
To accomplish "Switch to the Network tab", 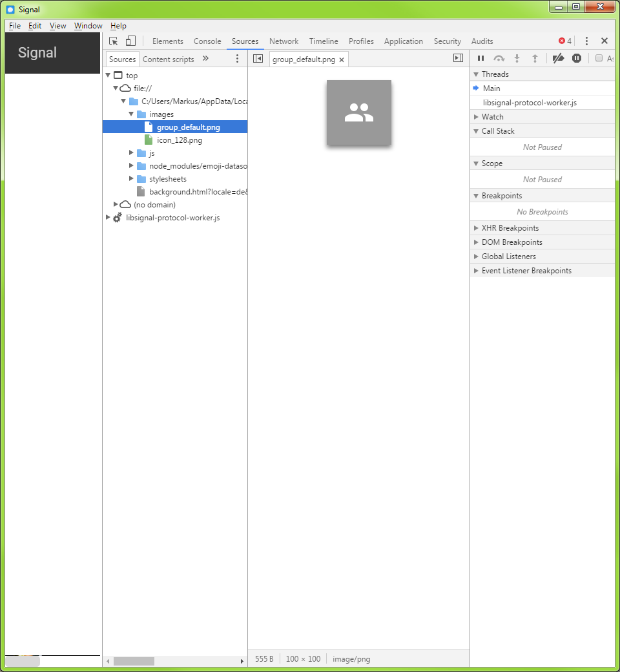I will [x=284, y=41].
